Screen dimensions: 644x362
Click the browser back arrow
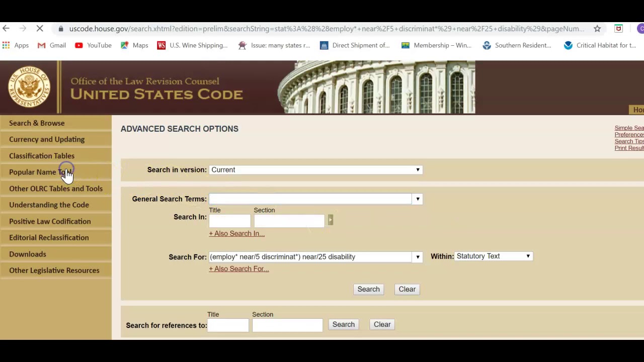click(6, 29)
